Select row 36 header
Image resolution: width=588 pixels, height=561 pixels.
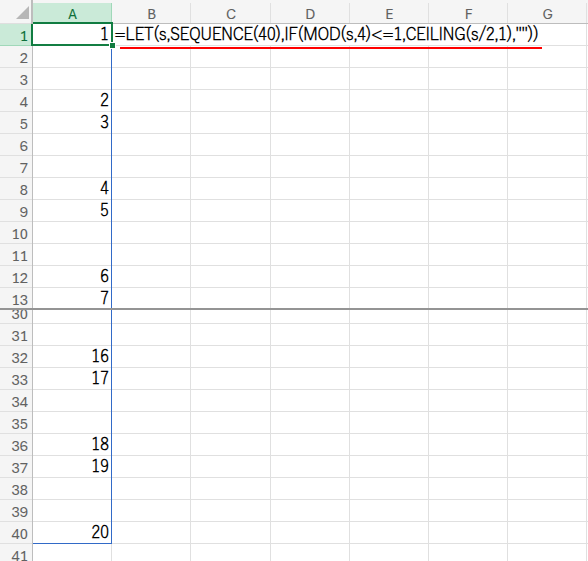pyautogui.click(x=16, y=445)
